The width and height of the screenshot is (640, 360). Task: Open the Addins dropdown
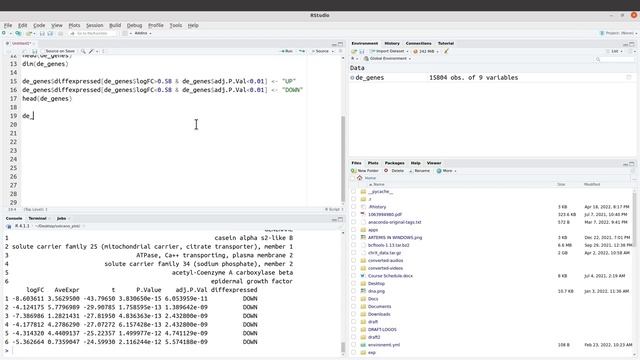tap(142, 33)
